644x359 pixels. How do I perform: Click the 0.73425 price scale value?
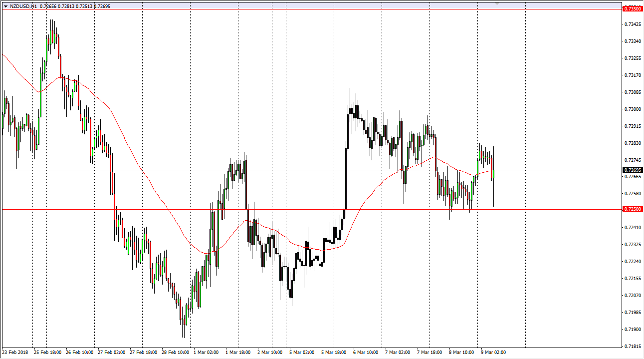633,24
